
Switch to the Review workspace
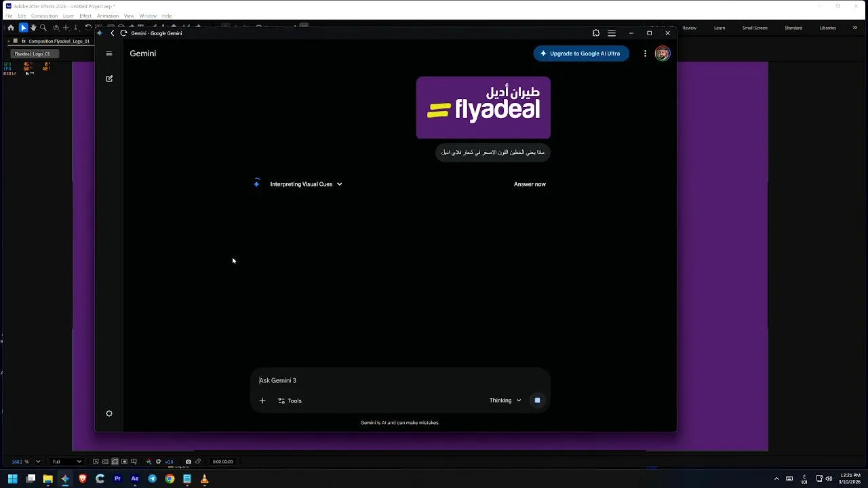(690, 28)
